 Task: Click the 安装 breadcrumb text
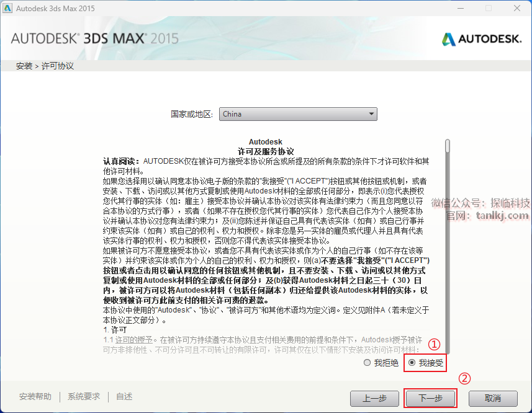(24, 66)
